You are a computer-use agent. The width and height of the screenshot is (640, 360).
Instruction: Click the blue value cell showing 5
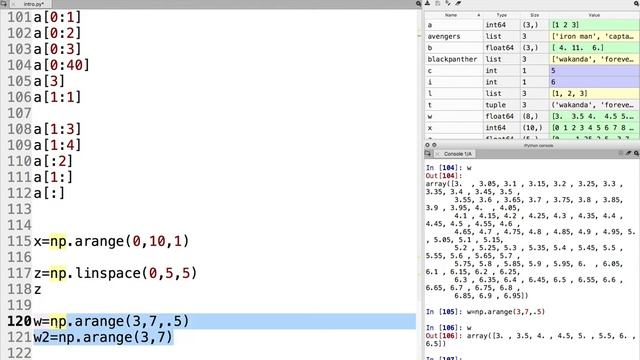tap(594, 71)
